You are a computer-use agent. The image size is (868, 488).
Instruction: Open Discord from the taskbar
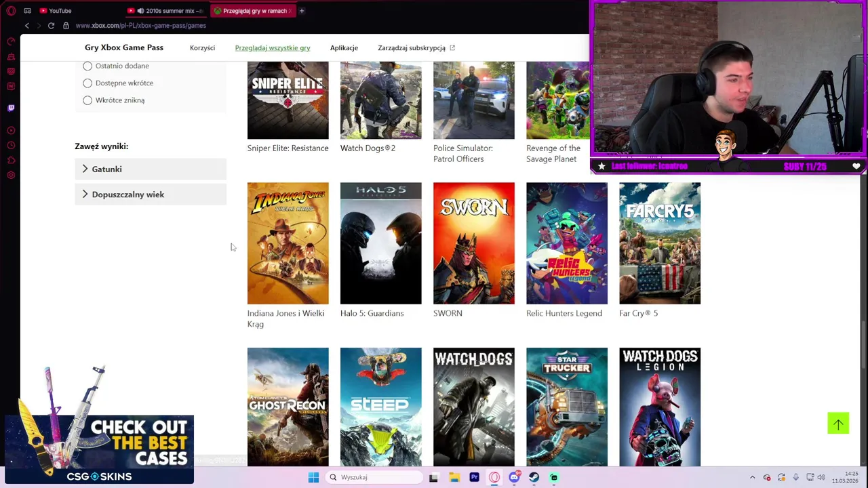tap(514, 477)
